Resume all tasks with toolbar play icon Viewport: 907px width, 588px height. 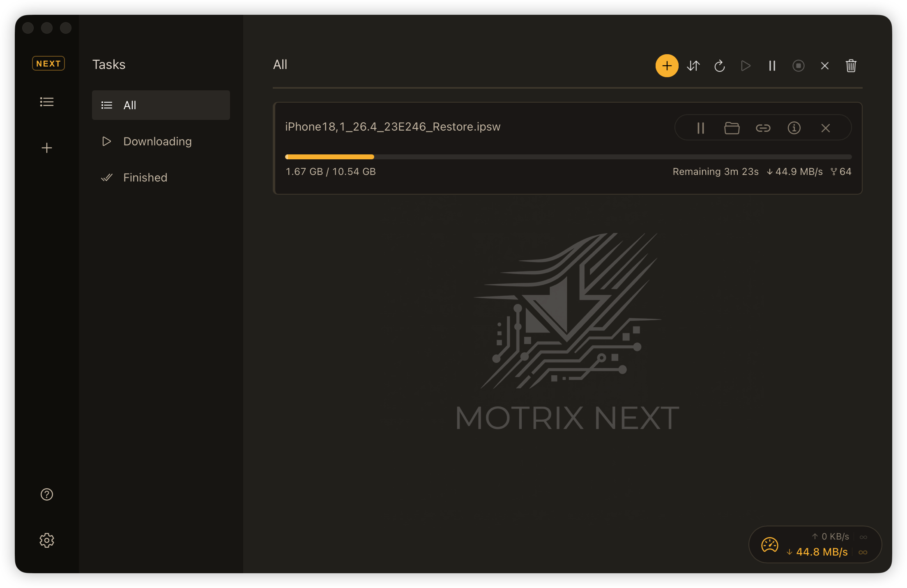pos(746,66)
